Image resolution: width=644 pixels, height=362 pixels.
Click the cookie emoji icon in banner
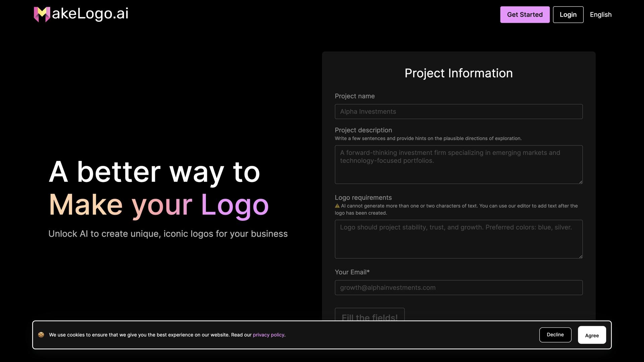[41, 335]
